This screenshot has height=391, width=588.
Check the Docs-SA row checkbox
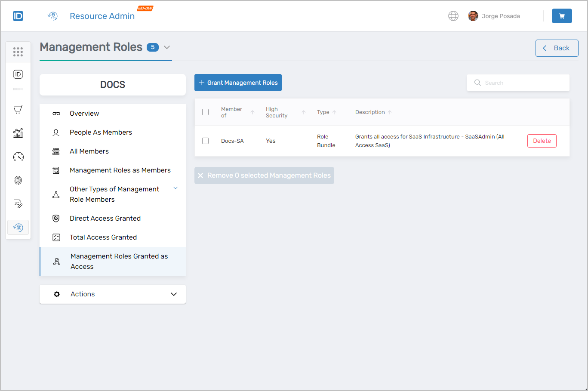click(205, 141)
